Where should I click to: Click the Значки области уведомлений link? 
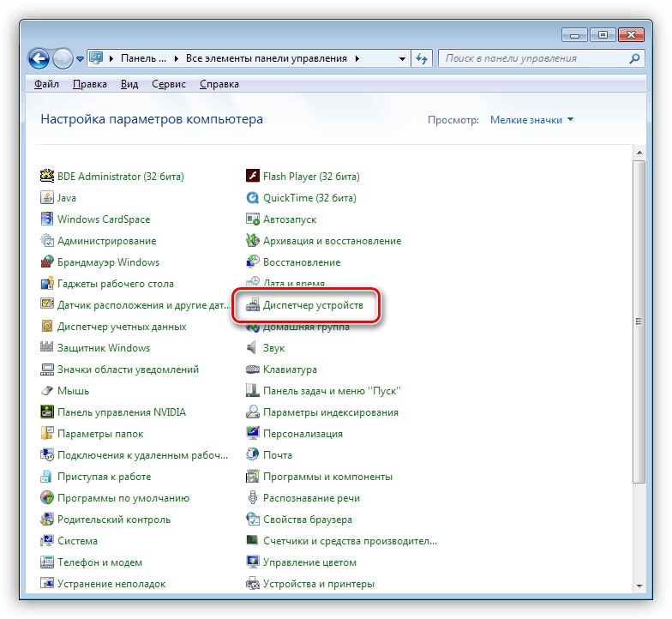coord(129,369)
